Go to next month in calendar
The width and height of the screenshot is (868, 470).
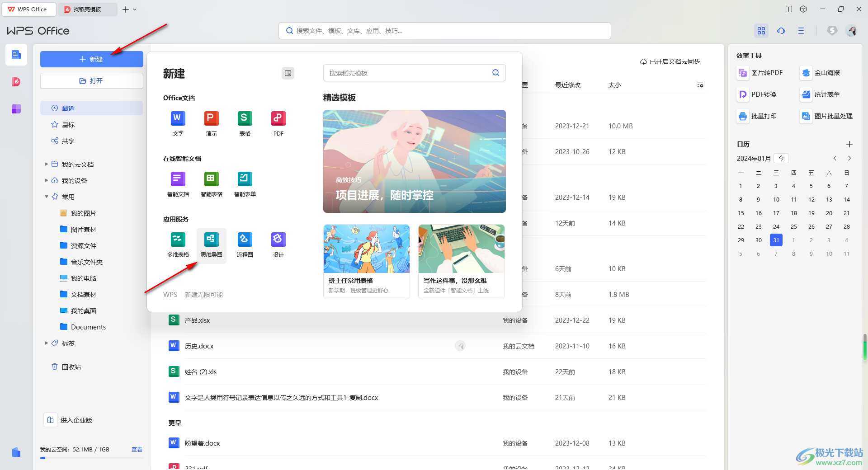click(x=849, y=158)
